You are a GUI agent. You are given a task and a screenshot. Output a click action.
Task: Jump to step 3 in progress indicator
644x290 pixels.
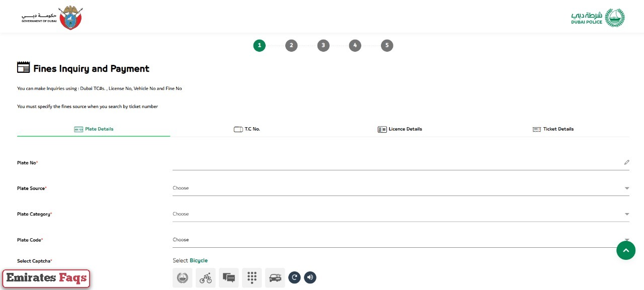coord(323,46)
